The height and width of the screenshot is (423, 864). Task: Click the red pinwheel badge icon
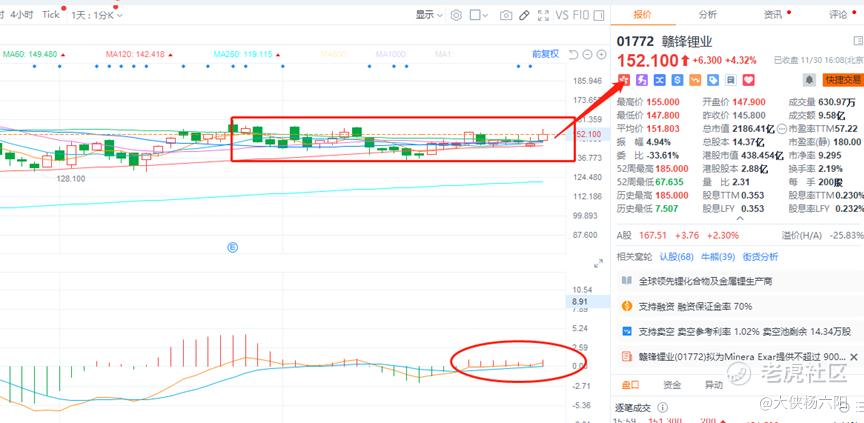(624, 80)
